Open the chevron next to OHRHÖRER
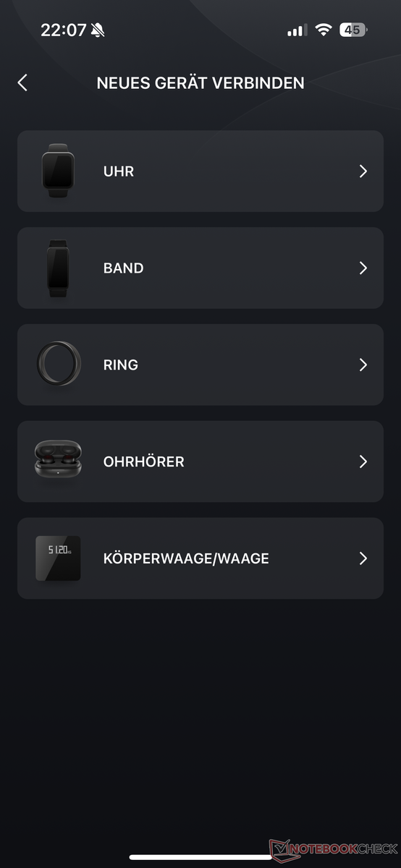The height and width of the screenshot is (868, 401). pyautogui.click(x=363, y=461)
